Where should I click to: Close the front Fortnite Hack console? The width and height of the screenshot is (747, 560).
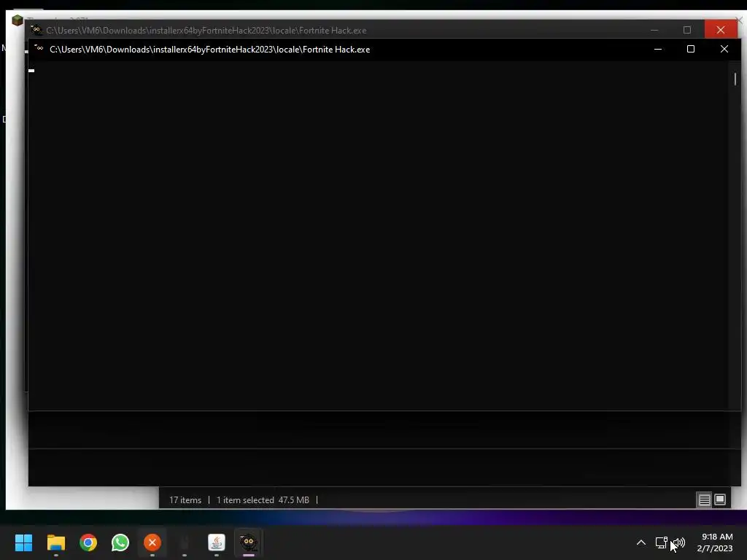point(724,49)
